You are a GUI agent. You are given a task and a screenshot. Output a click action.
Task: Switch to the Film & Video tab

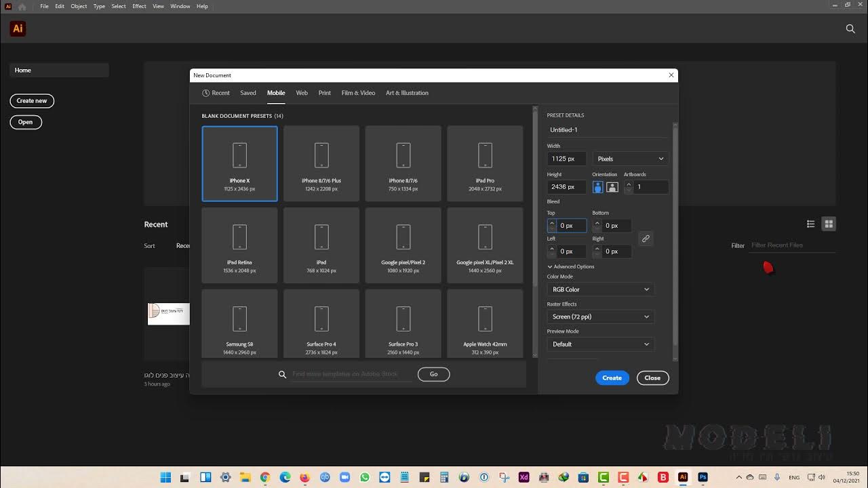click(358, 93)
